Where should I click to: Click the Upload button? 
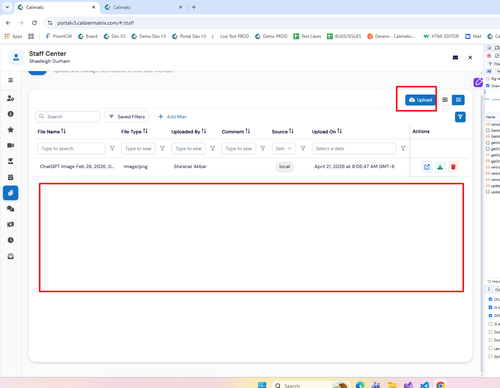tap(420, 100)
